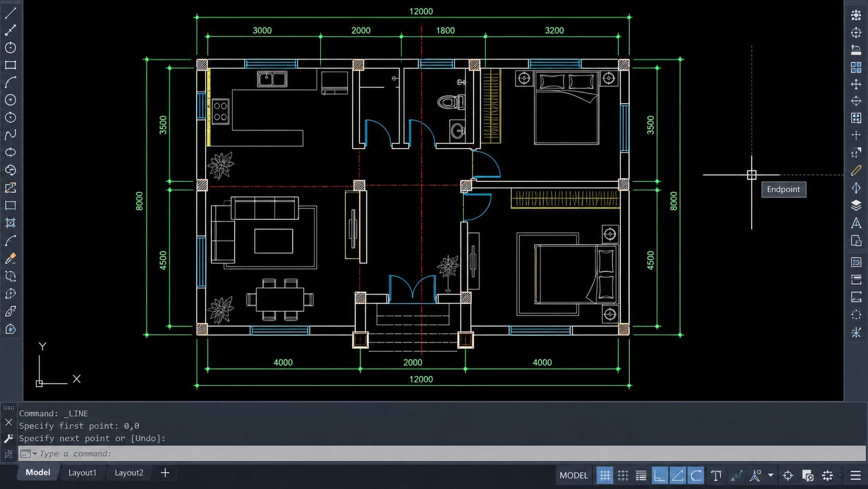Open the Layout1 tab
Screen dimensions: 868x489
83,473
